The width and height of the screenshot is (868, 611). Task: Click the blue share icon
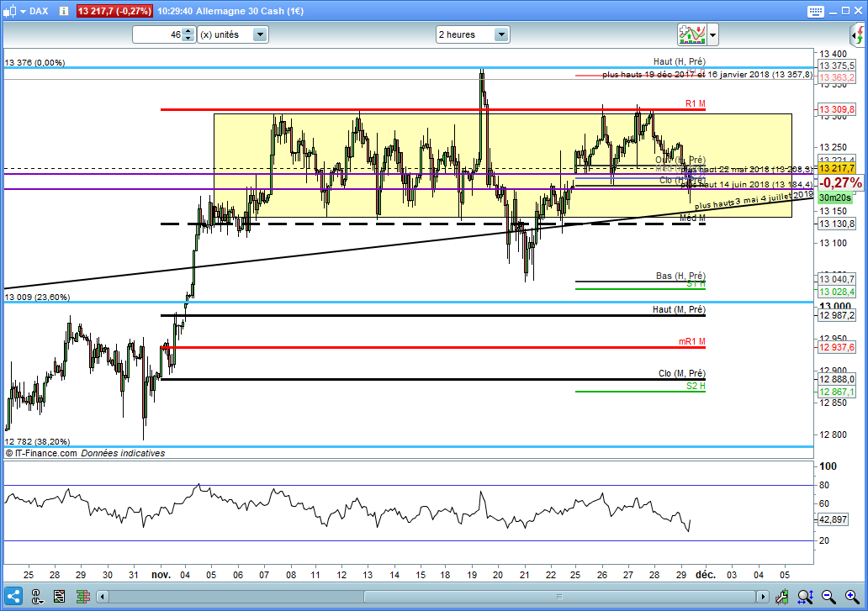(x=13, y=597)
